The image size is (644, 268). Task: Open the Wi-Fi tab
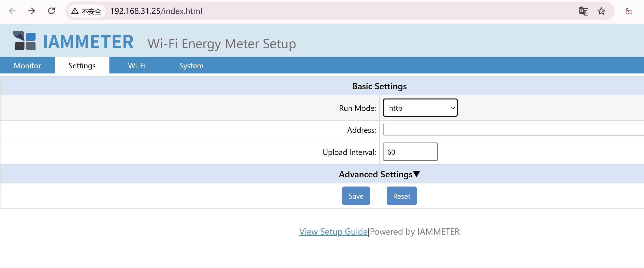click(136, 65)
